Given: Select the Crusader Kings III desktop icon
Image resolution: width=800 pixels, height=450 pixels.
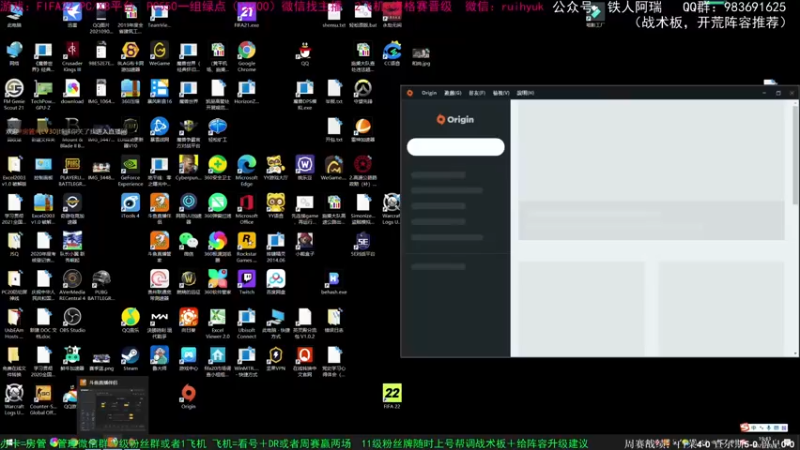Looking at the screenshot, I should click(72, 56).
